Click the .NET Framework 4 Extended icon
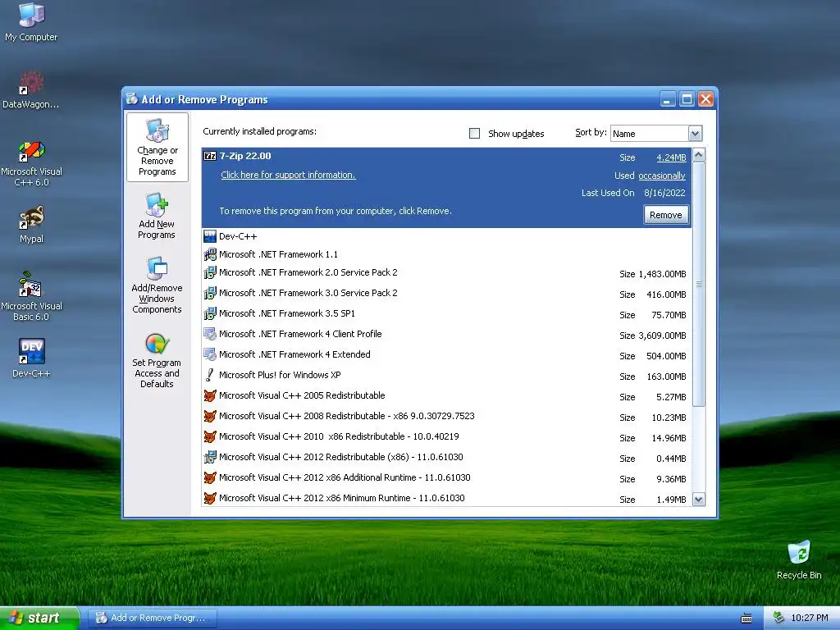This screenshot has height=630, width=840. 210,354
